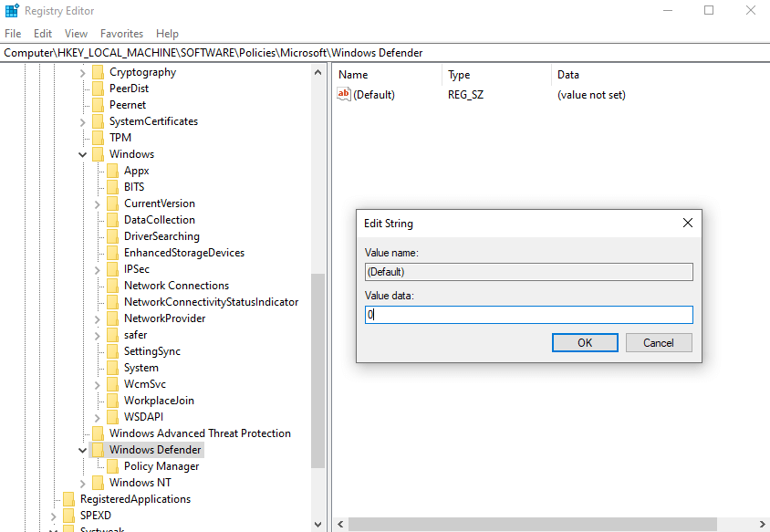Close the Edit String dialog

(687, 222)
